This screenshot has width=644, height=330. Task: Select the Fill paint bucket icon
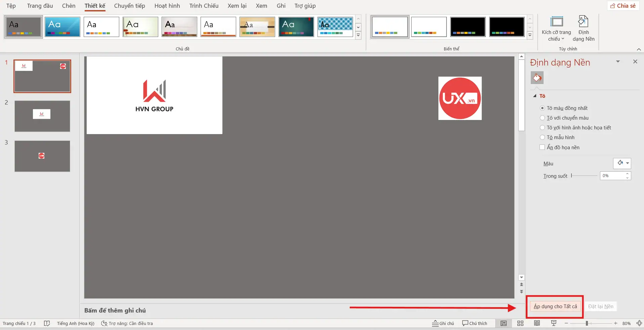click(x=537, y=78)
